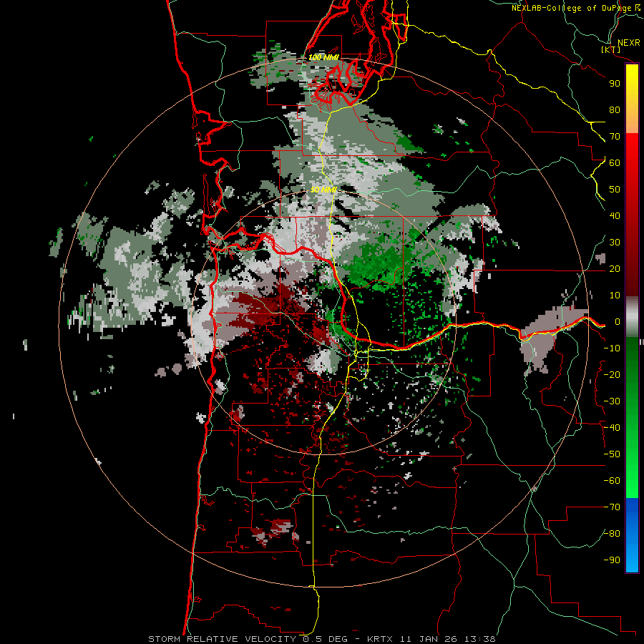Click the 50 NMI range ring label
The image size is (644, 644).
pos(323,190)
